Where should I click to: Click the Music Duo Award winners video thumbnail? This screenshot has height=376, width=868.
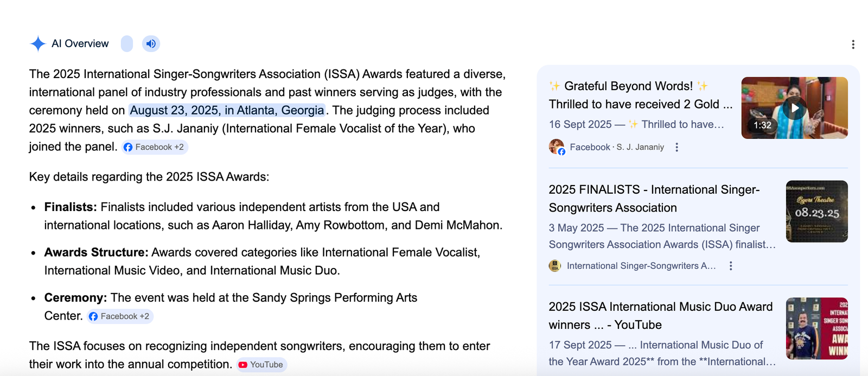coord(816,328)
